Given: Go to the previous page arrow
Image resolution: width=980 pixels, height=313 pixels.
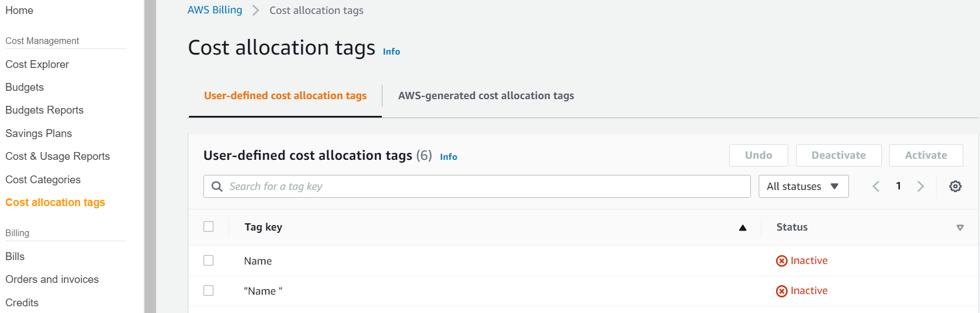Looking at the screenshot, I should 876,187.
